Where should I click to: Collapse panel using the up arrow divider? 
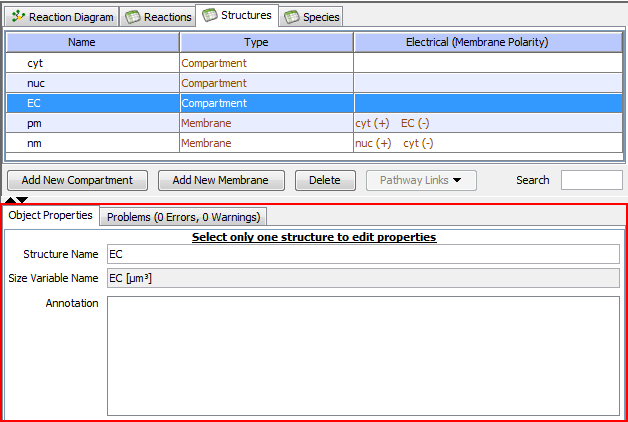pos(10,200)
